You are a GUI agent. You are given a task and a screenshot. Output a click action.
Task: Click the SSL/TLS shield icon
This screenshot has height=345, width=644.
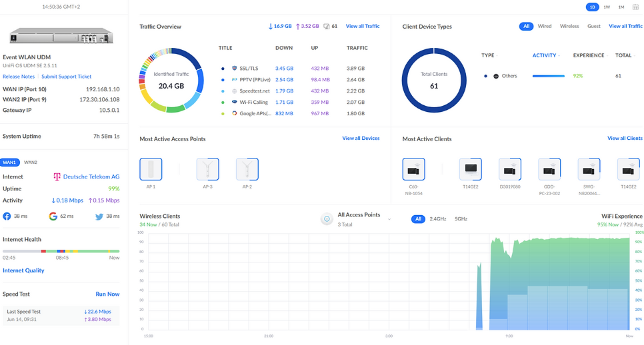pyautogui.click(x=234, y=68)
